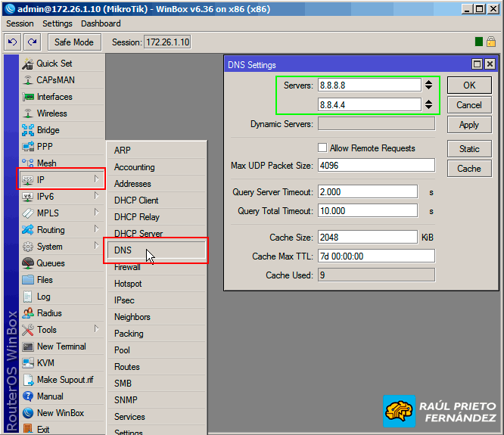Open the DNS Cache button
Image resolution: width=504 pixels, height=435 pixels.
click(468, 168)
